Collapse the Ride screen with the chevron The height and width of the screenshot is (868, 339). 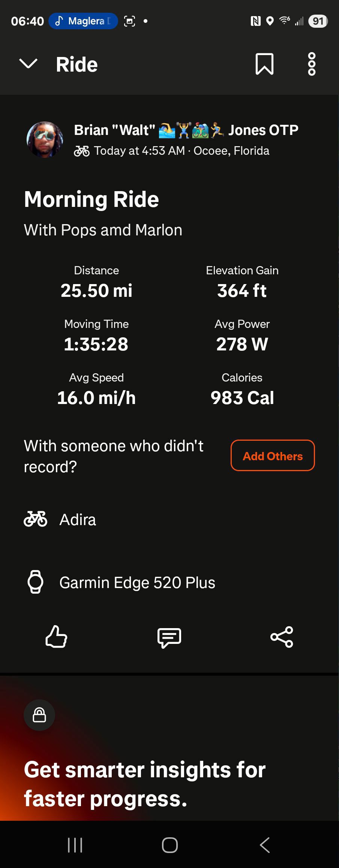click(x=28, y=64)
